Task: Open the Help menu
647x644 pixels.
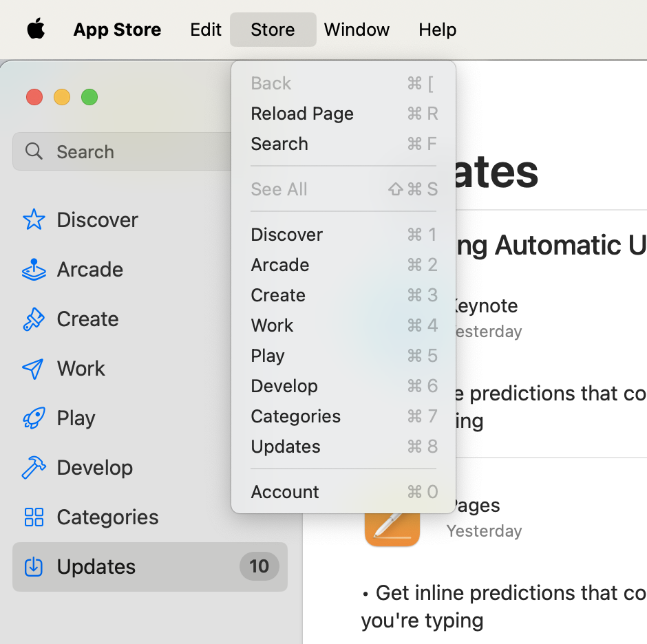Action: pyautogui.click(x=437, y=30)
